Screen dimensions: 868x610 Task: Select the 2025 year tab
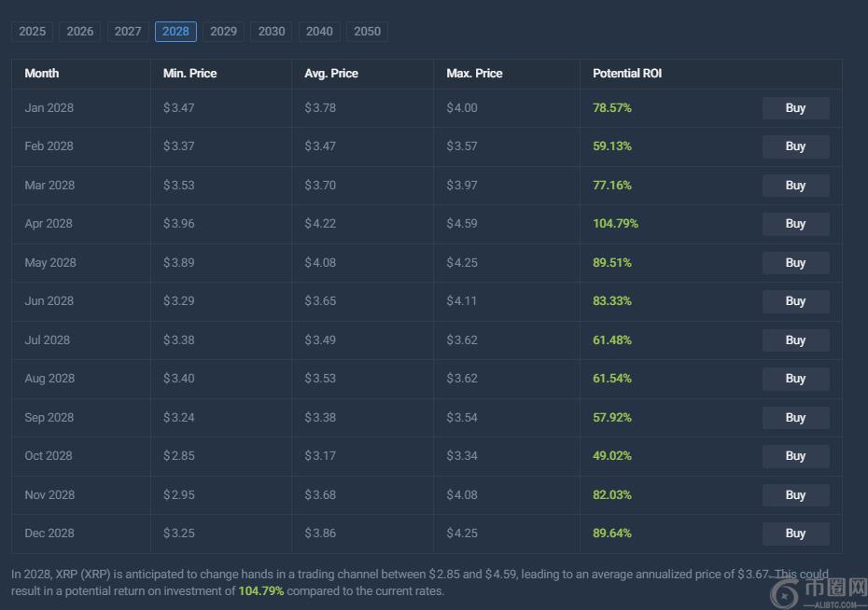pyautogui.click(x=32, y=32)
